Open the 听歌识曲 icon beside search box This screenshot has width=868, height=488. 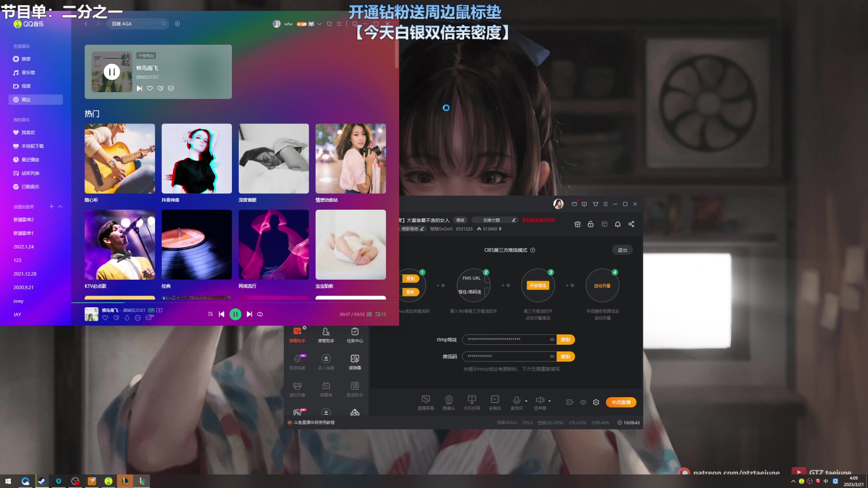point(177,23)
